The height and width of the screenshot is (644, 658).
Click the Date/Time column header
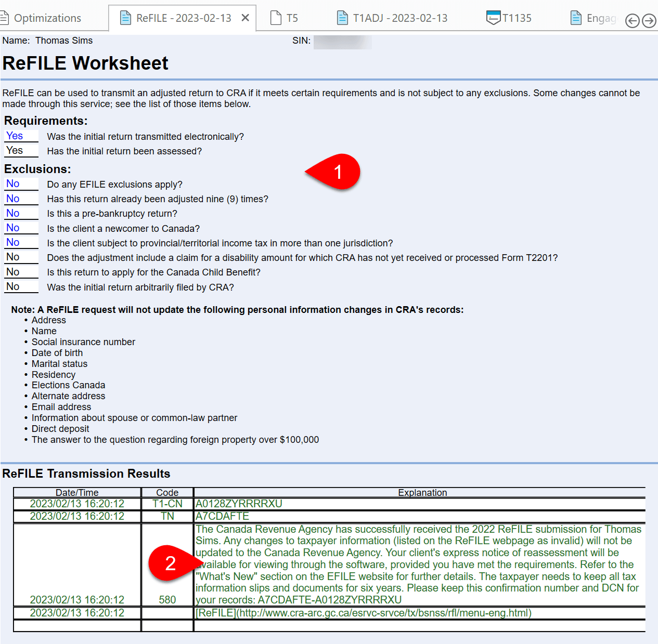(77, 492)
